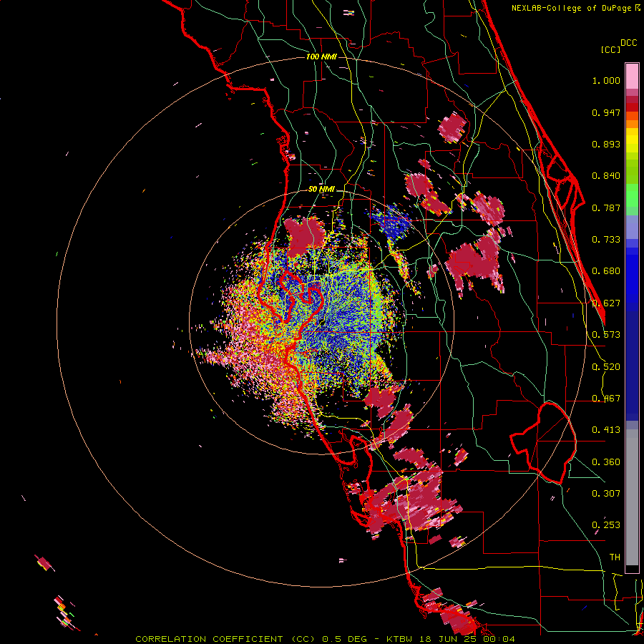This screenshot has width=644, height=644.
Task: Click the 0.627 scale value
Action: pyautogui.click(x=606, y=303)
